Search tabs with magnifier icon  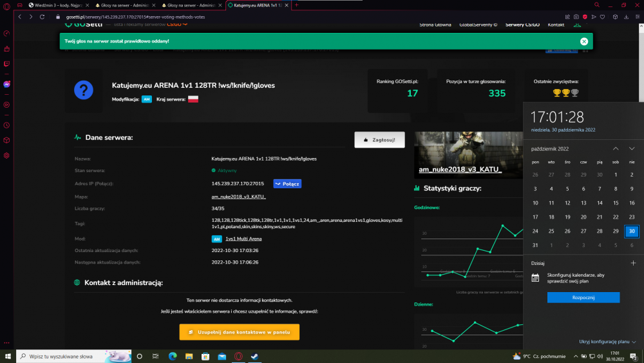coord(597,5)
